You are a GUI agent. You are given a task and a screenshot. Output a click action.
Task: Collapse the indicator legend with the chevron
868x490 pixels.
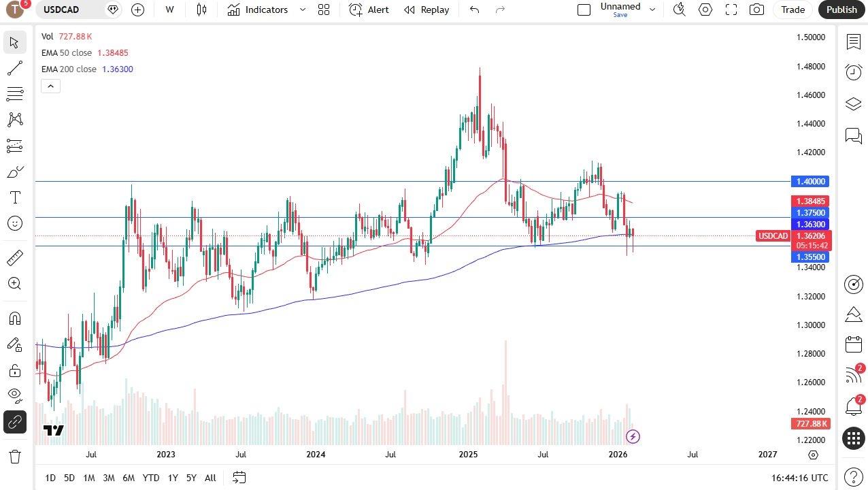coord(50,86)
